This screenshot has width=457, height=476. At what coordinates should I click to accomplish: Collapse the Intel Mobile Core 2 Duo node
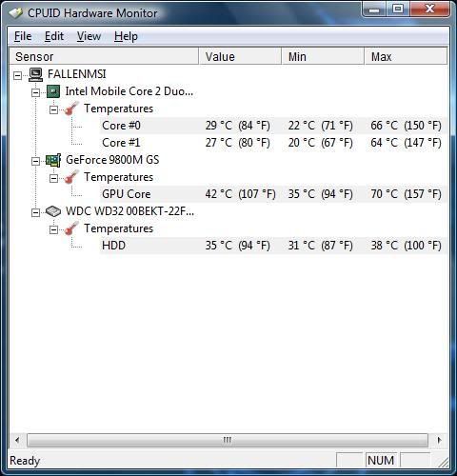coord(36,92)
